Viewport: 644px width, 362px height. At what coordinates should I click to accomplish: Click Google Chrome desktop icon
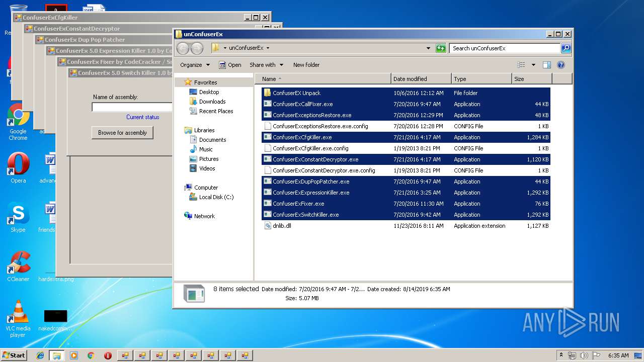[18, 122]
